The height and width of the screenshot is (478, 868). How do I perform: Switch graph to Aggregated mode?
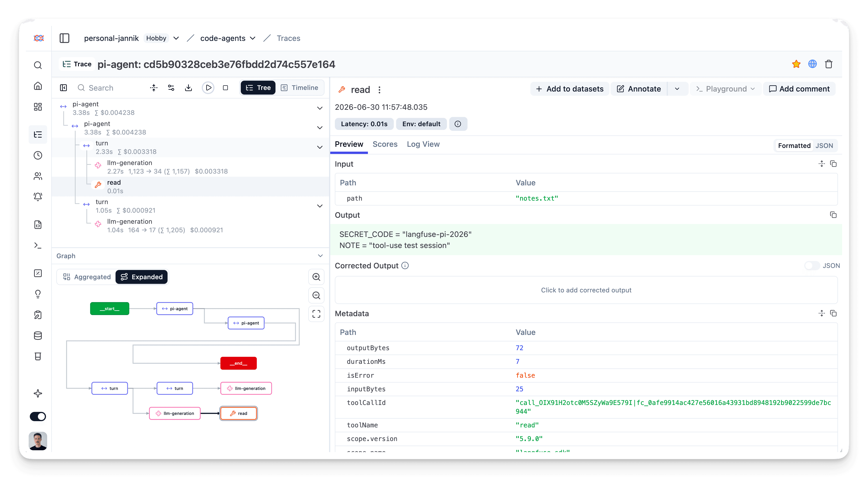coord(87,277)
